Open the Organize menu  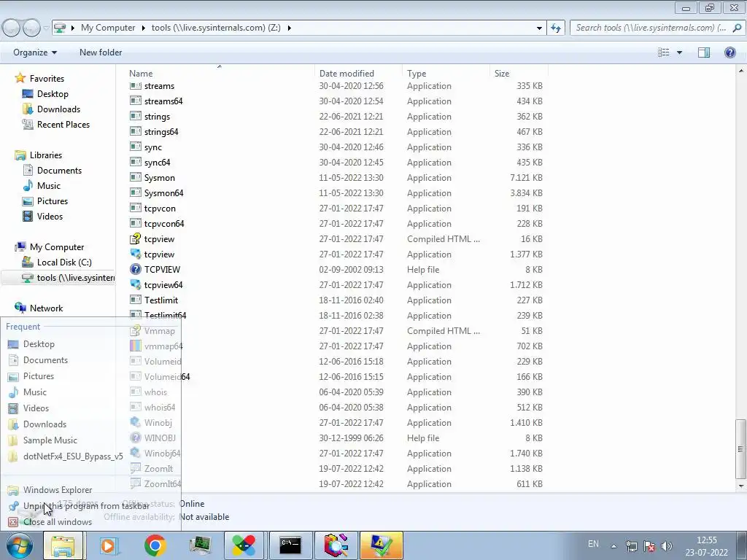(x=35, y=52)
